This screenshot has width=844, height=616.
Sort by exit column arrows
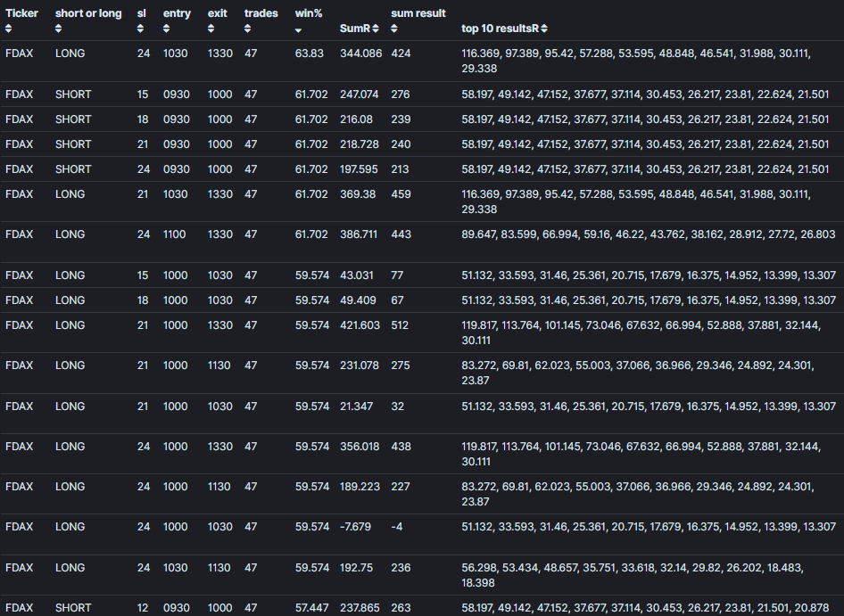coord(211,29)
